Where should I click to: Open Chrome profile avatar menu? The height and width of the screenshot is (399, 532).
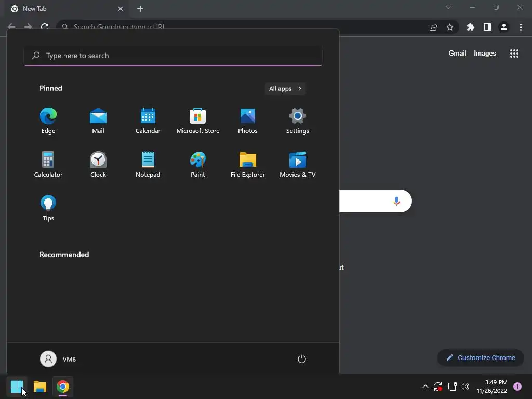click(504, 27)
